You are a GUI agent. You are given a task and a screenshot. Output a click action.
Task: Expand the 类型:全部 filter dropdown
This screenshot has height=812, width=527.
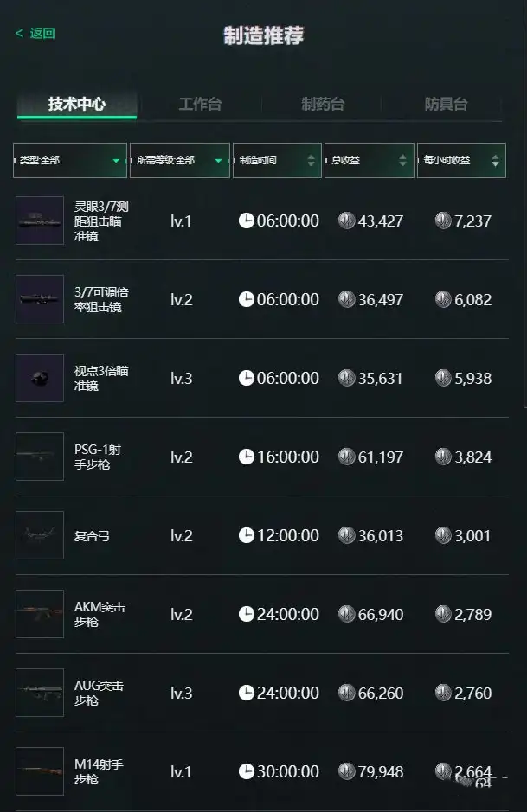coord(70,160)
